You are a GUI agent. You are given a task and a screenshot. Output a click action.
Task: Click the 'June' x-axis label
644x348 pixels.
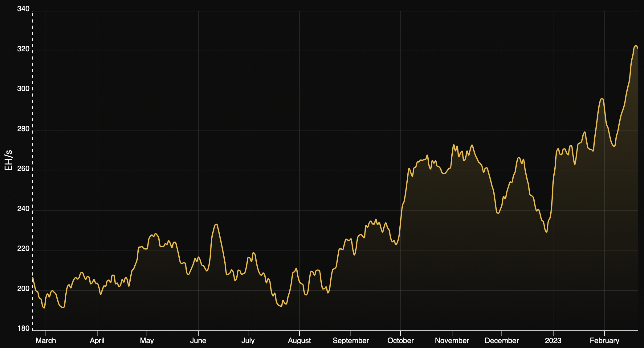pos(198,341)
